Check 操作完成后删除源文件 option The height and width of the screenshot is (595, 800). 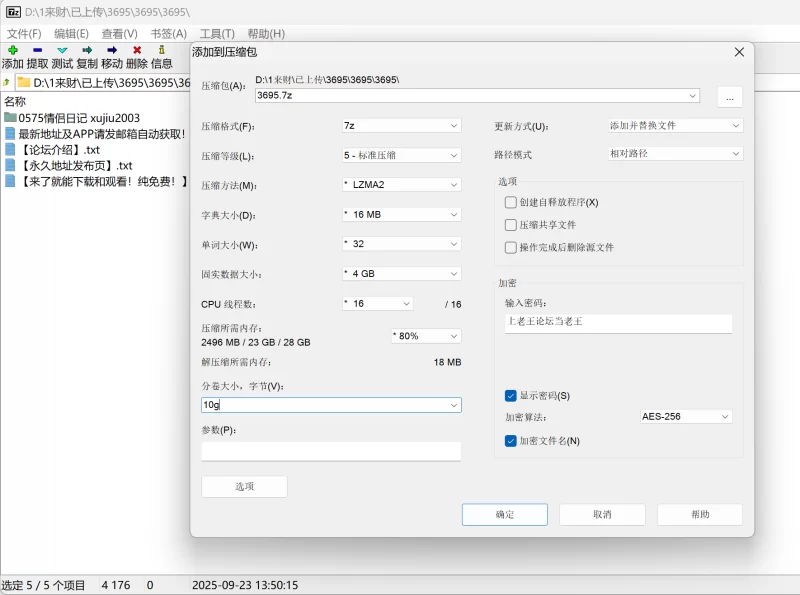click(511, 247)
